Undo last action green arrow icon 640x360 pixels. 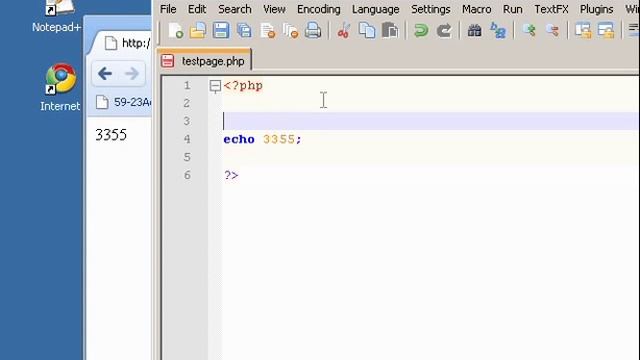click(x=421, y=31)
